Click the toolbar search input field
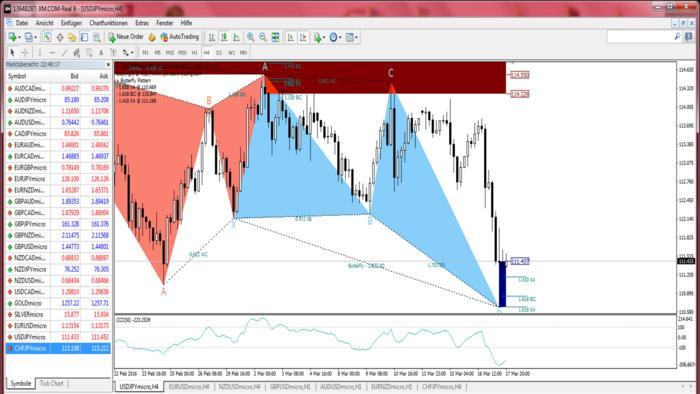Viewport: 700px width, 394px height. point(644,37)
